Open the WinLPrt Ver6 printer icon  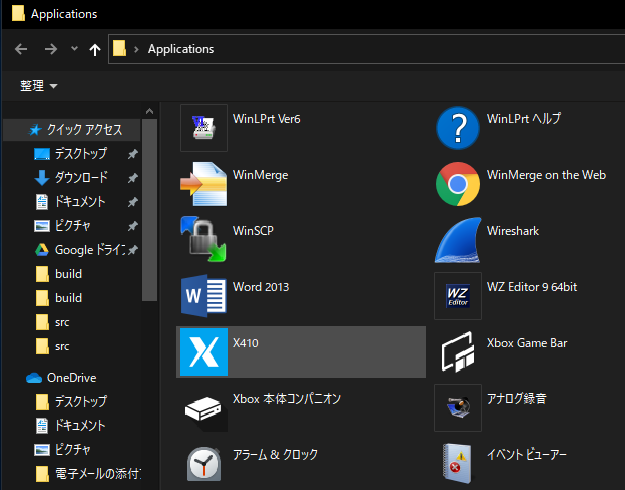point(204,128)
